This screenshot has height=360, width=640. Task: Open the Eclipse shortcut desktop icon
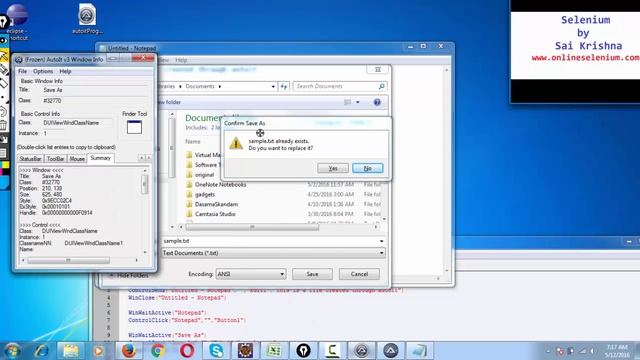click(x=17, y=22)
